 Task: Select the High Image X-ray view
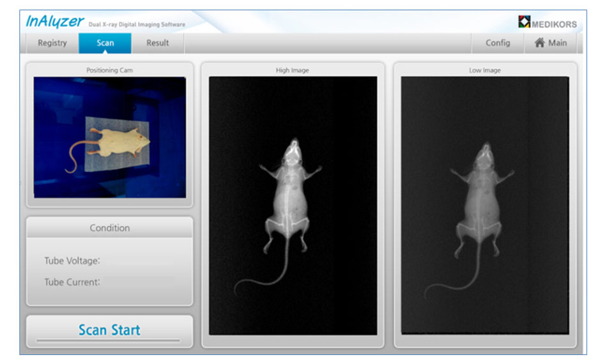click(x=293, y=206)
